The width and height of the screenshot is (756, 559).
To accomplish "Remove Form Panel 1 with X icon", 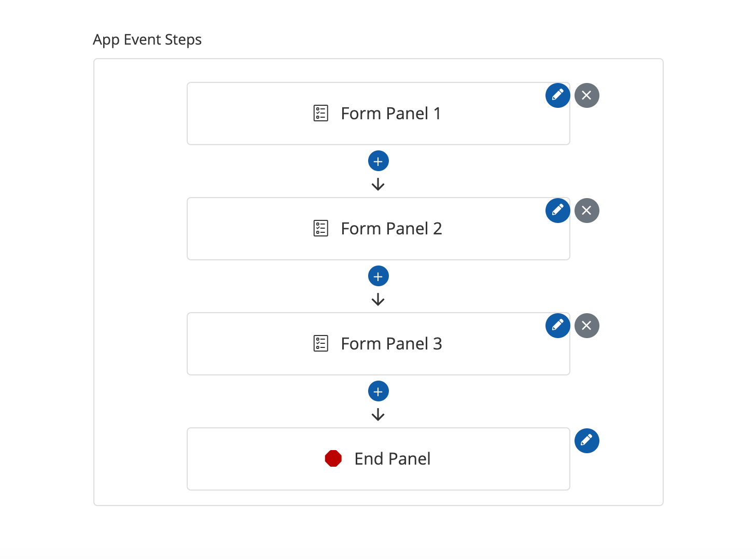I will [586, 95].
